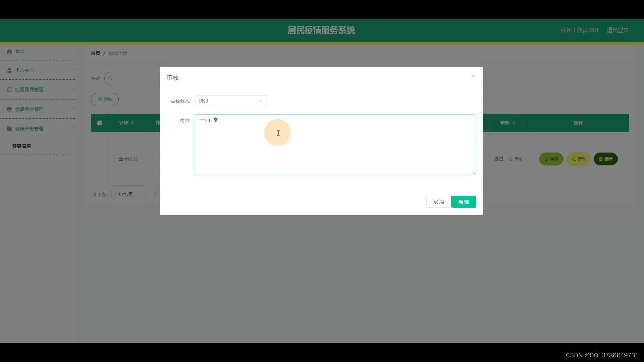
Task: Click 健康信息 breadcrumb text
Action: coord(118,53)
